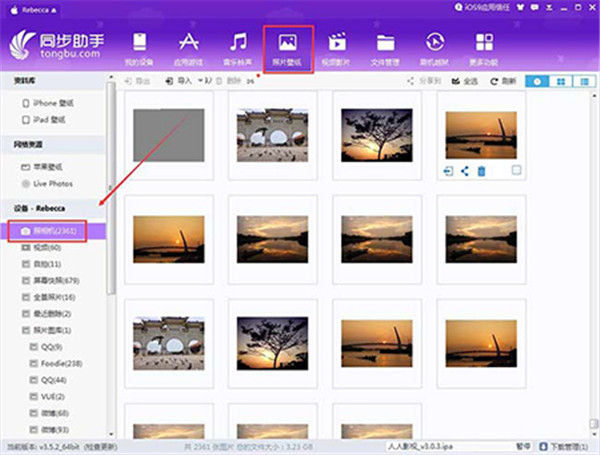Viewport: 600px width, 455px height.
Task: Open Rebecca device dropdown in title bar
Action: click(x=32, y=7)
